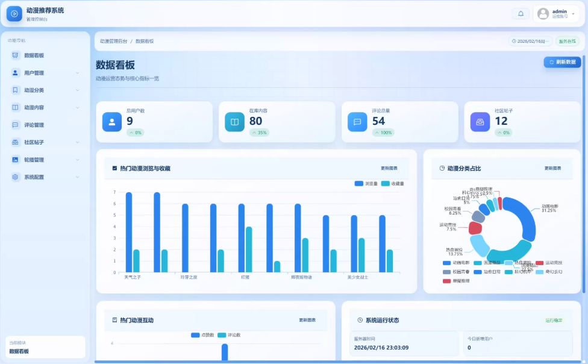Viewport: 588px width, 364px height.
Task: Click the 运行稳定 status tag
Action: [554, 320]
